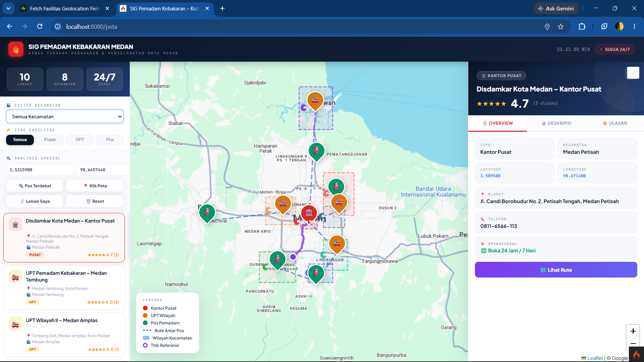Open Ask Gemini in the title bar
Viewport: 644px width, 362px height.
[x=556, y=8]
